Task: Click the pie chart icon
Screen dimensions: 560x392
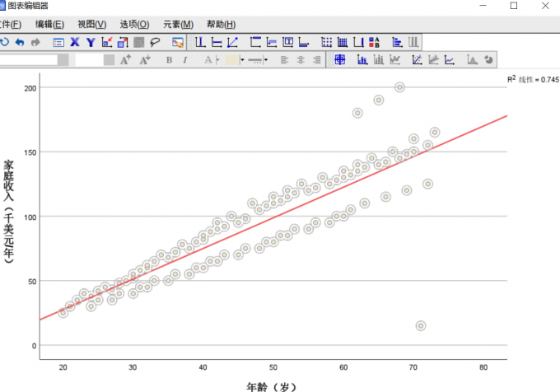Action: click(x=488, y=59)
